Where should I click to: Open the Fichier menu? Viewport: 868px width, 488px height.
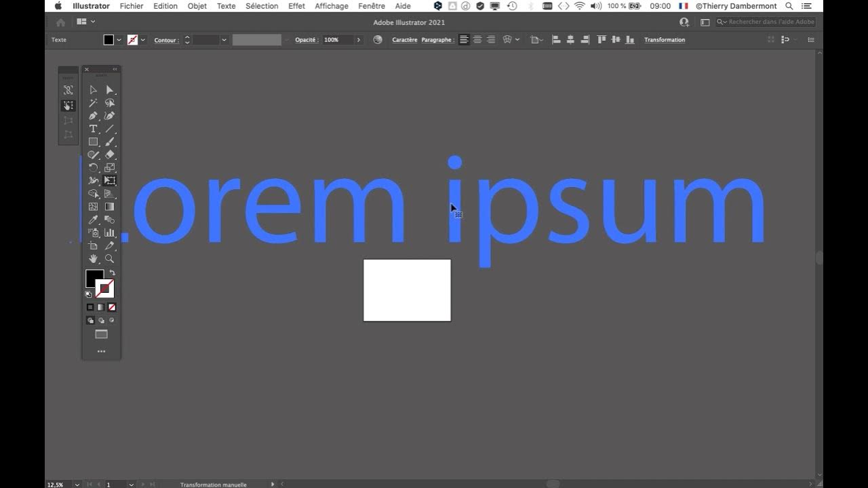coord(132,6)
